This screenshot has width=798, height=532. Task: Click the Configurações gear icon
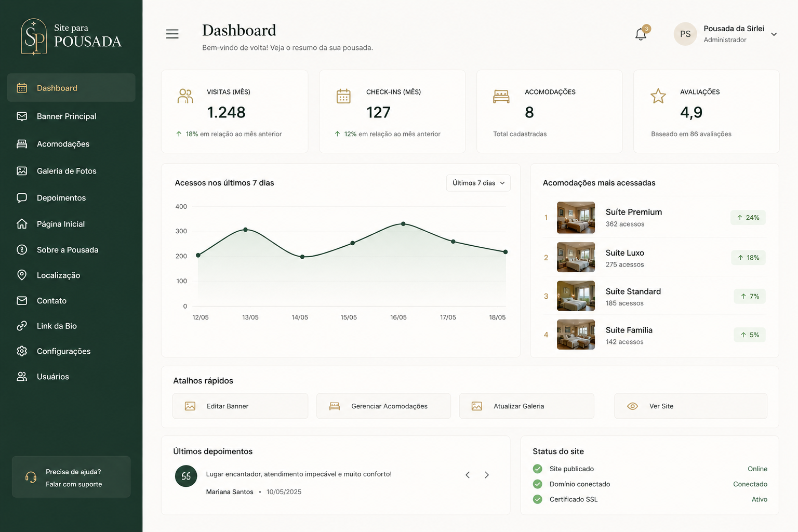point(22,351)
